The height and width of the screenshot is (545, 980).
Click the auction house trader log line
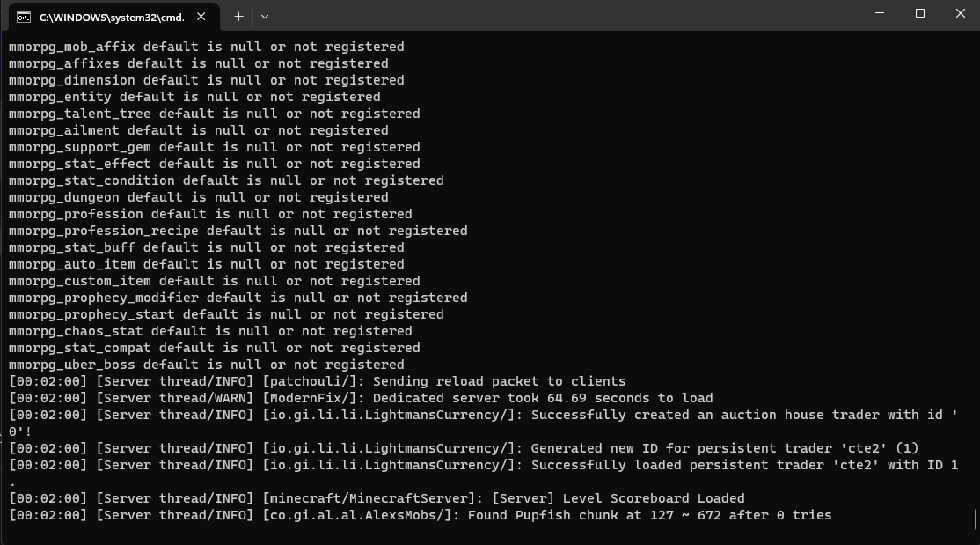[x=482, y=415]
